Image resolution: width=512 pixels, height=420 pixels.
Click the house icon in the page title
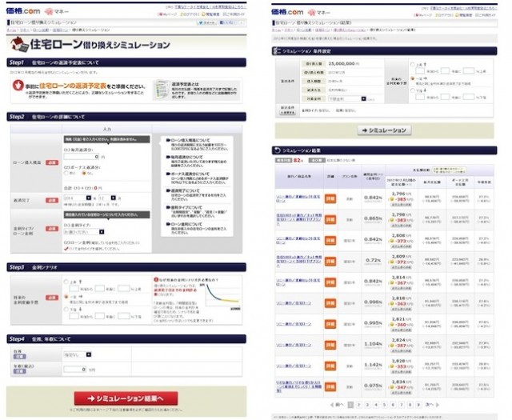(x=18, y=44)
